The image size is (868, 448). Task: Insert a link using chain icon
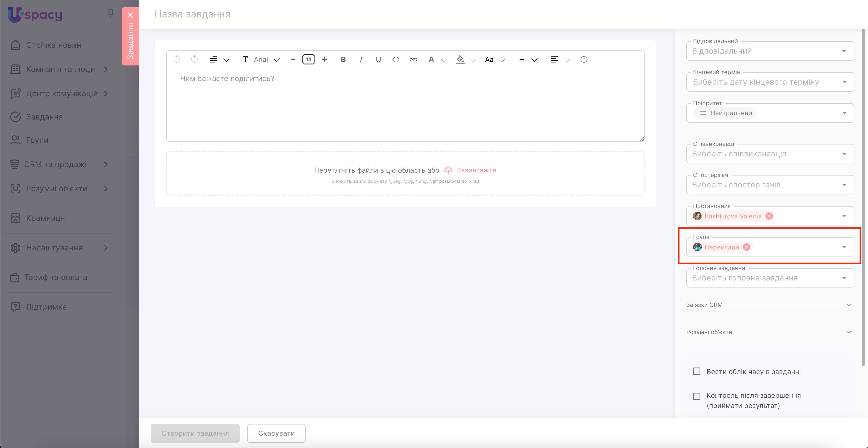click(x=413, y=59)
